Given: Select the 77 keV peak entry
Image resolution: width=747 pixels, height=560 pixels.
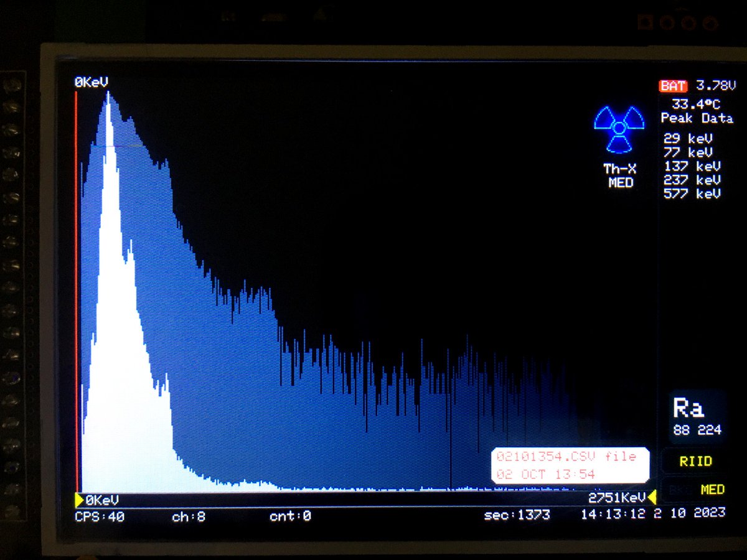Looking at the screenshot, I should click(688, 152).
